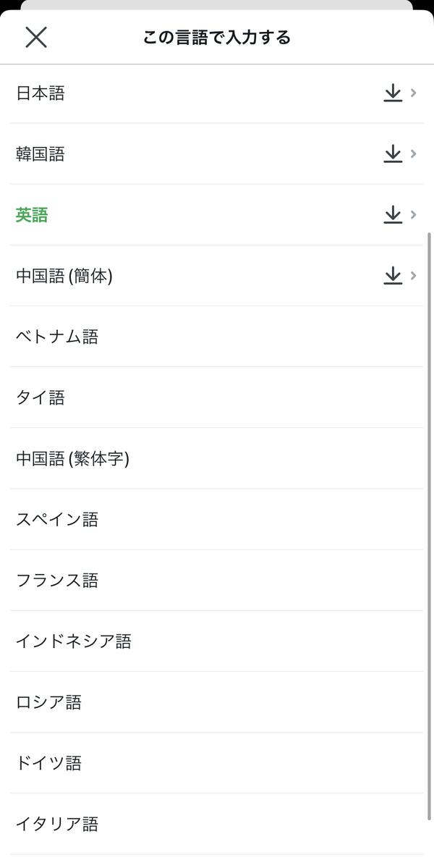The width and height of the screenshot is (434, 868).
Task: Close the input language selection sheet
Action: point(36,37)
